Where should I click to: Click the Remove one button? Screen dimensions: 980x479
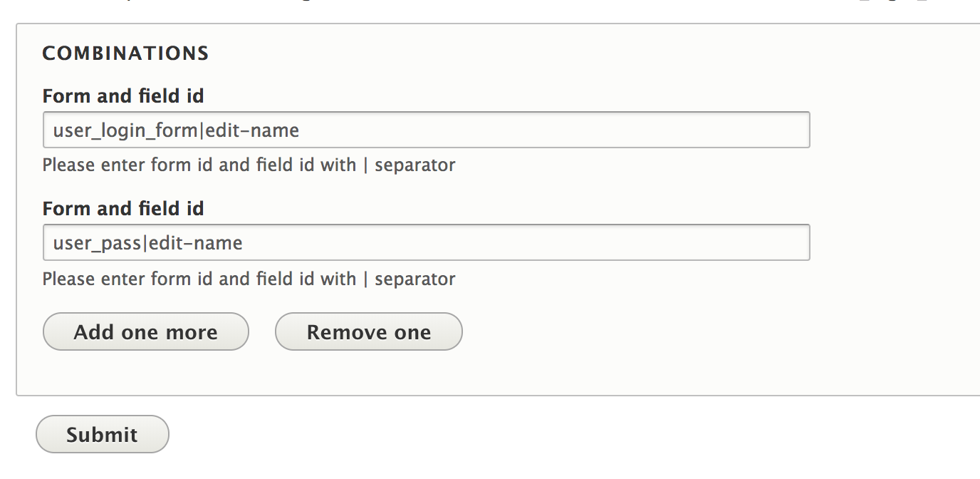point(369,331)
